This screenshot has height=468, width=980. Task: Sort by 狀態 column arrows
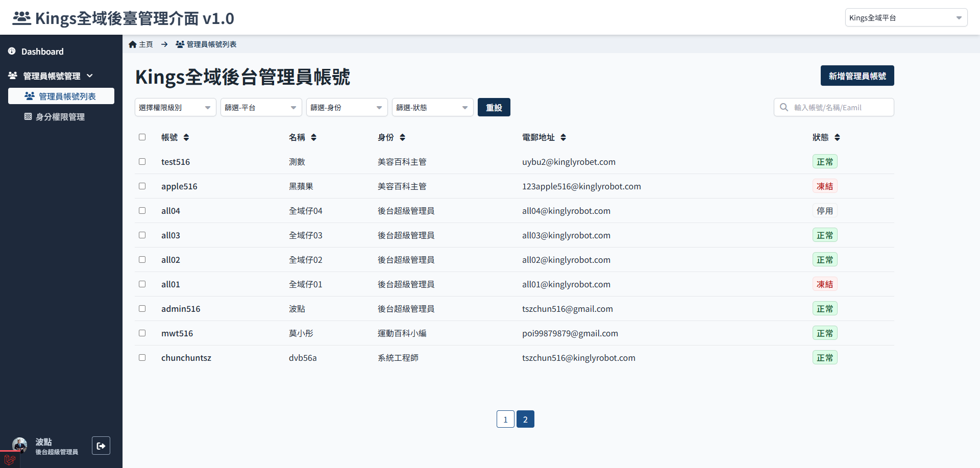(x=837, y=137)
